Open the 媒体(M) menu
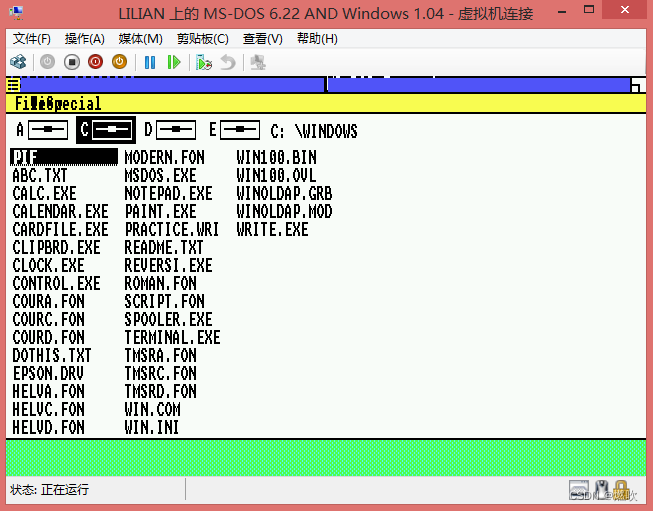Viewport: 653px width, 511px height. pos(140,39)
